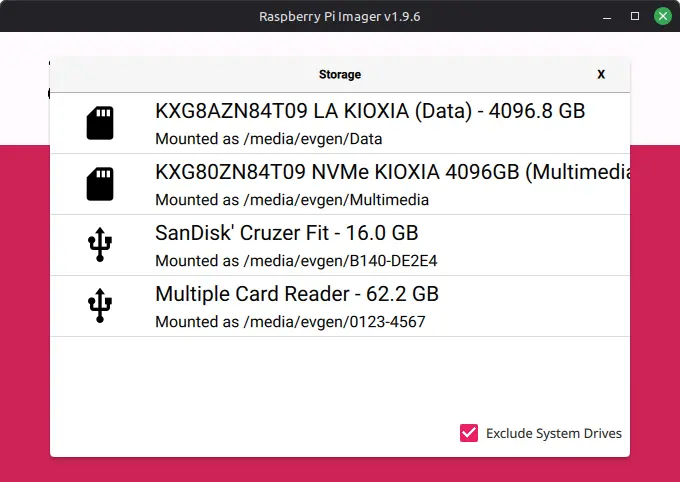Click the Storage dialog title
680x482 pixels.
[340, 74]
